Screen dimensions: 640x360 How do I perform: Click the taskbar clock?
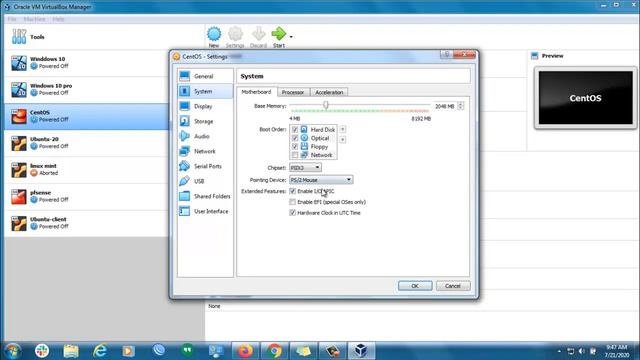[x=616, y=351]
